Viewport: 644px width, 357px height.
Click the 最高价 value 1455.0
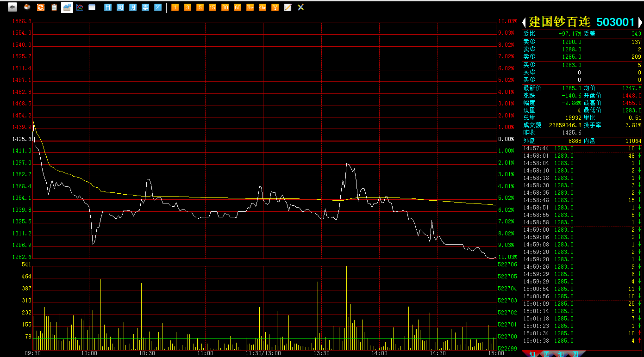[x=632, y=103]
